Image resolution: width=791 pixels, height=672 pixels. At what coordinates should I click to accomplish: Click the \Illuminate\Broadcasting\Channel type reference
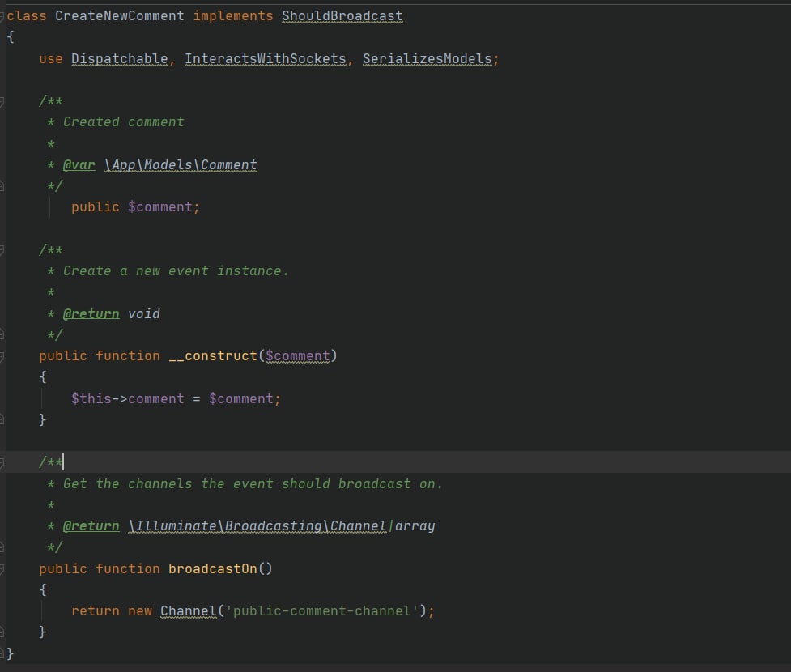coord(257,526)
